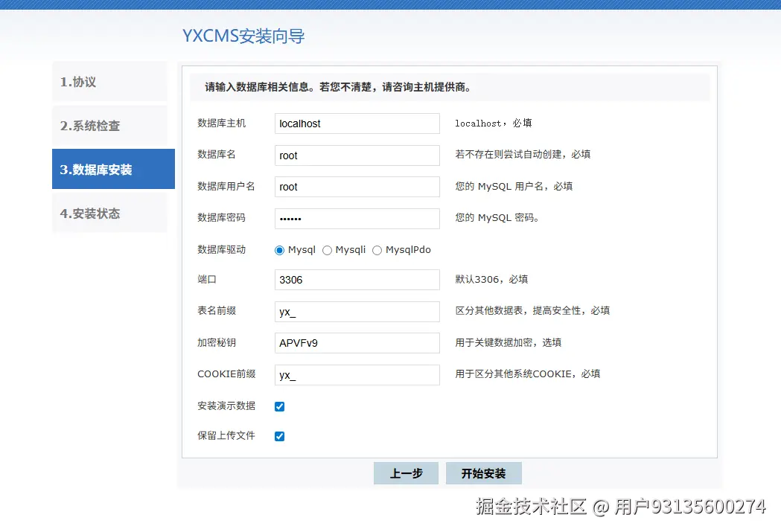Select the MysqlPdo driver radio button
This screenshot has height=532, width=781.
point(377,250)
